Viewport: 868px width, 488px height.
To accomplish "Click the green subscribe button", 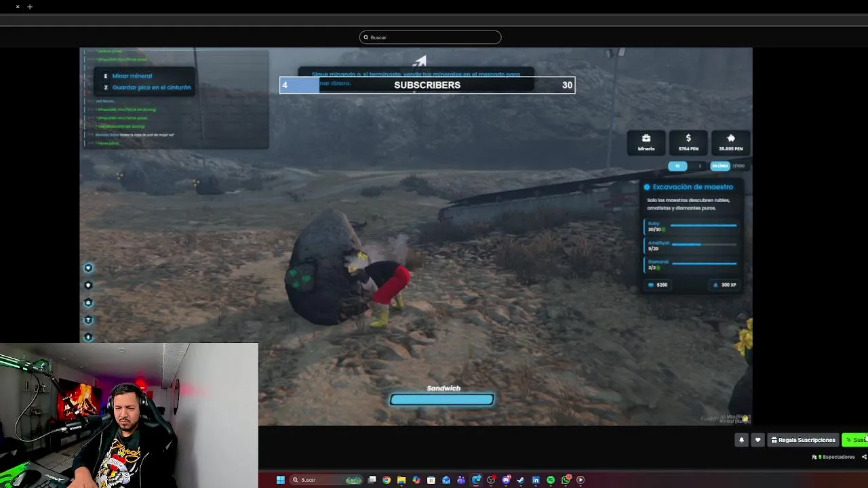I will click(855, 440).
